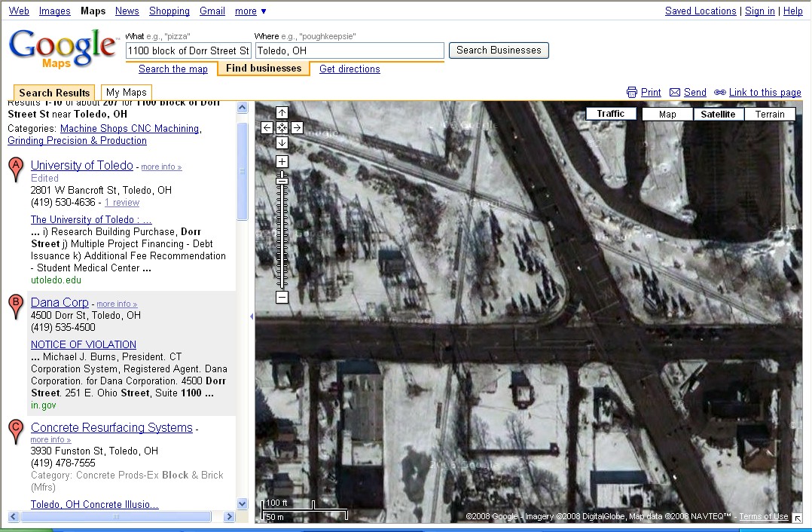The height and width of the screenshot is (532, 812).
Task: Open the 'more' services dropdown
Action: (x=250, y=11)
